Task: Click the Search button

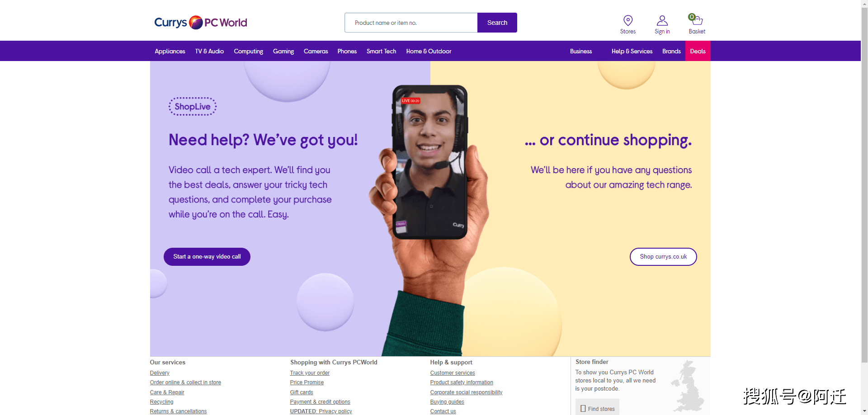Action: [x=497, y=23]
